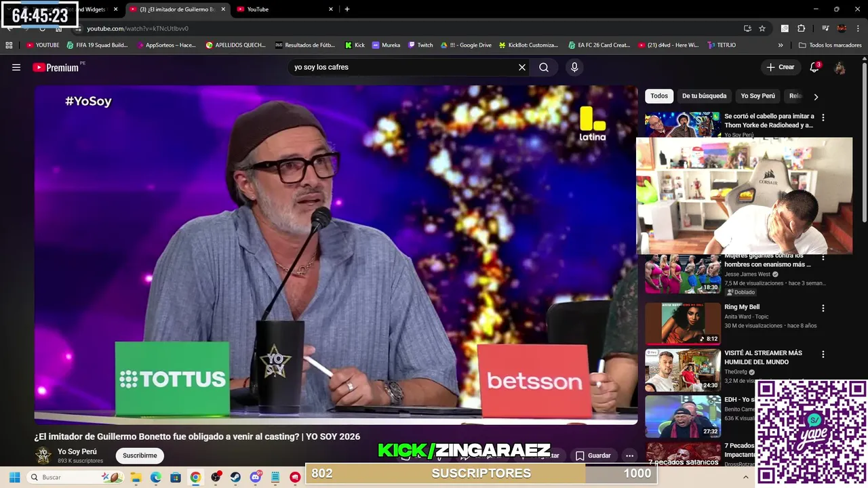Image resolution: width=868 pixels, height=488 pixels.
Task: Open the 'FIFA 19 Squad Build...' bookmark
Action: 97,45
